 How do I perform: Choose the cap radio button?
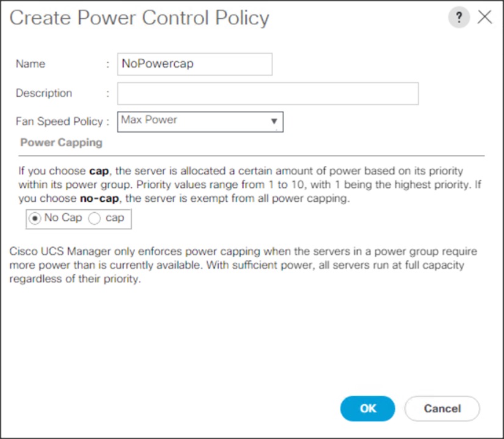pyautogui.click(x=94, y=218)
